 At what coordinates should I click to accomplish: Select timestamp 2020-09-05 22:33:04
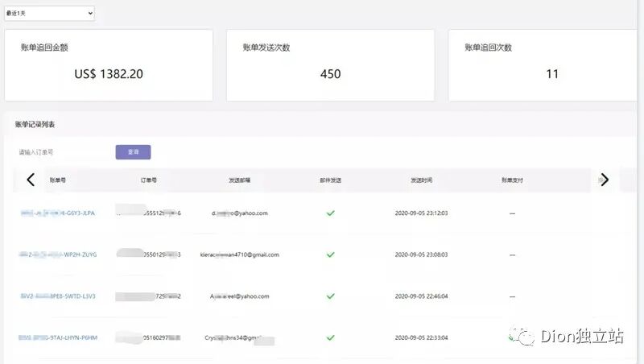[x=421, y=337]
